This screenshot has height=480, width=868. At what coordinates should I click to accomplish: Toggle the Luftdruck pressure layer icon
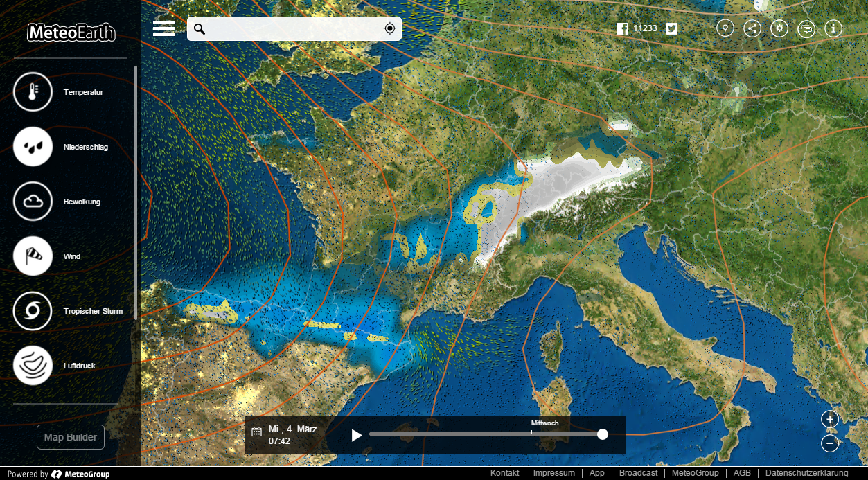[x=33, y=365]
